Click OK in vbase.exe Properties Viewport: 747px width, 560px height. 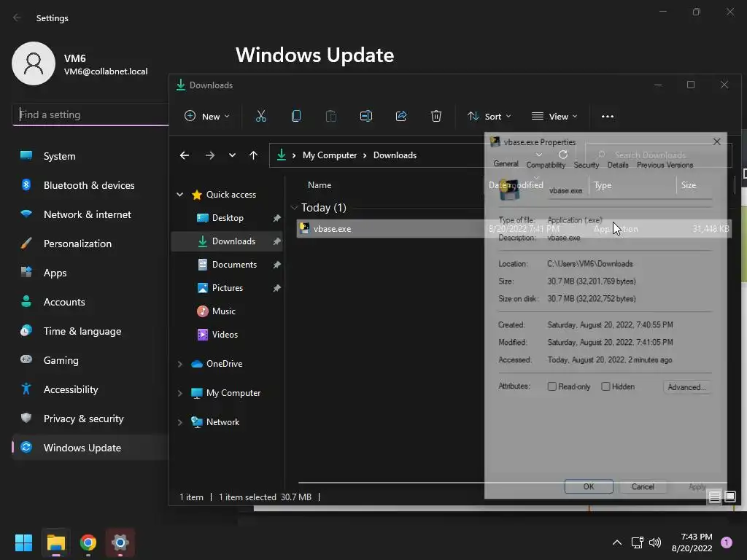coord(589,486)
